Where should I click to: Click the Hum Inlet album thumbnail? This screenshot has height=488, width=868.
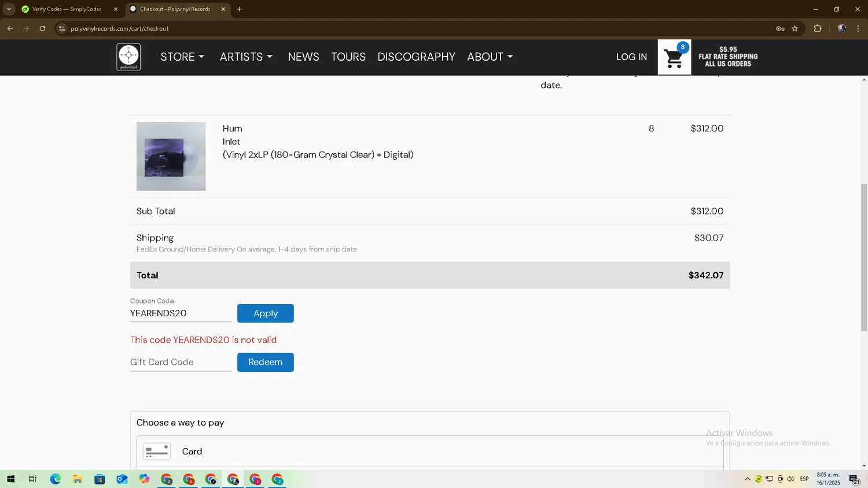click(x=171, y=156)
